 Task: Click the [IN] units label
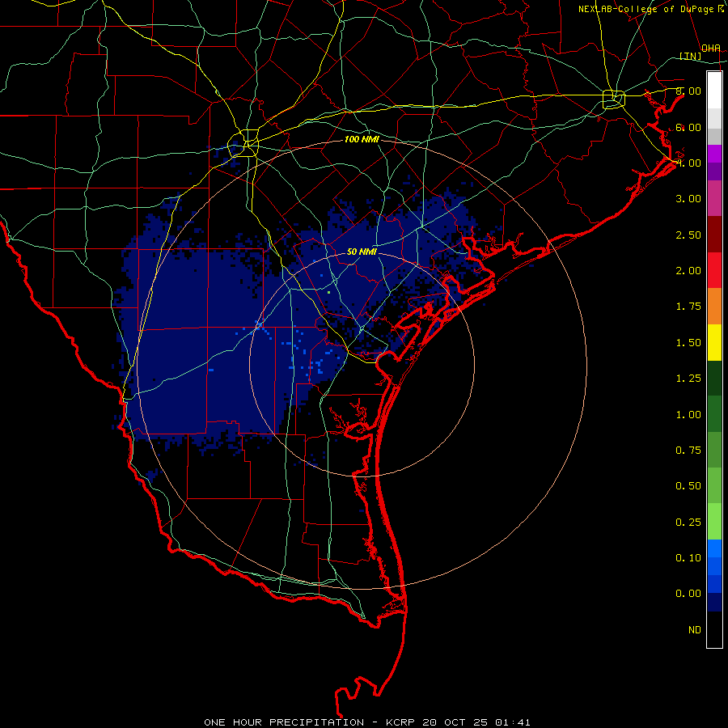coord(691,56)
